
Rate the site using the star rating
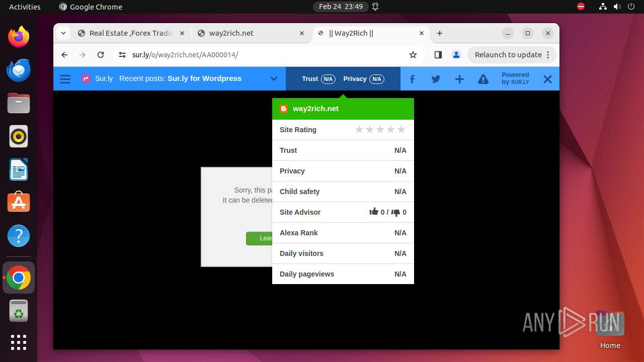click(x=380, y=130)
